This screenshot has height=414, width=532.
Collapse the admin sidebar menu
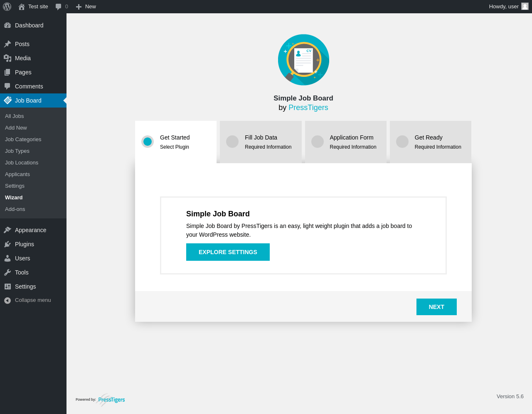33,300
